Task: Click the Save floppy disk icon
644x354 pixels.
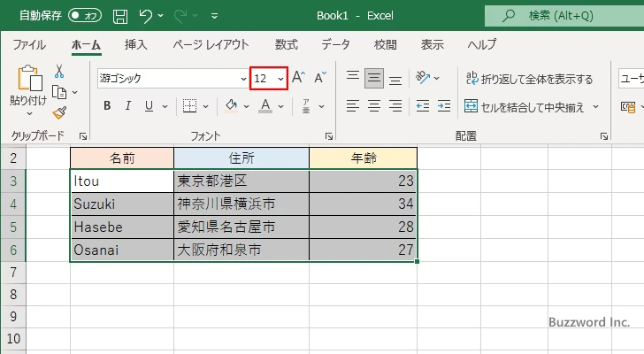Action: (120, 16)
